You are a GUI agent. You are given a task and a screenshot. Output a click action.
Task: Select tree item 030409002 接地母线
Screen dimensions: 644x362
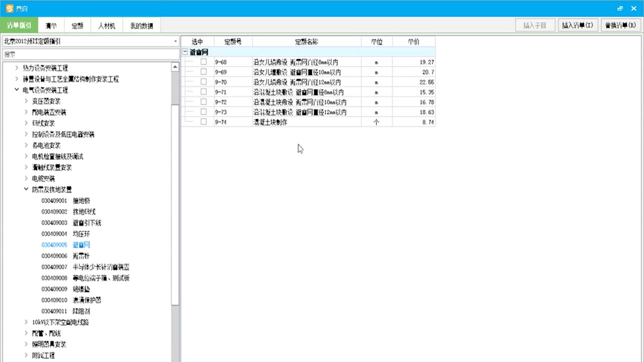point(68,212)
